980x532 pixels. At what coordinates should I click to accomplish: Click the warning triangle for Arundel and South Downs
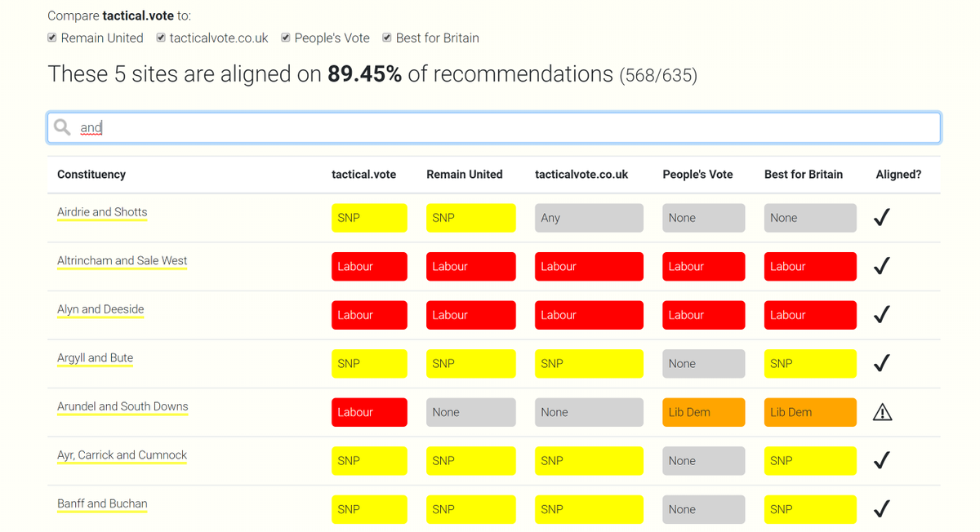click(x=882, y=412)
